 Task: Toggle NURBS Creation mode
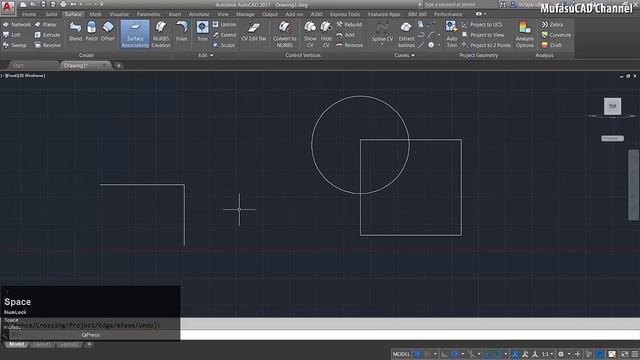point(161,34)
